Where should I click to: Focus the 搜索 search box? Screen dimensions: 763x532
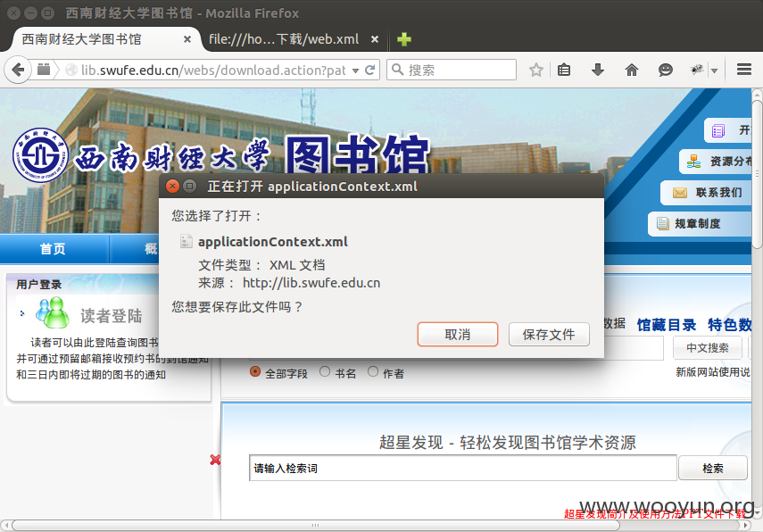point(451,70)
